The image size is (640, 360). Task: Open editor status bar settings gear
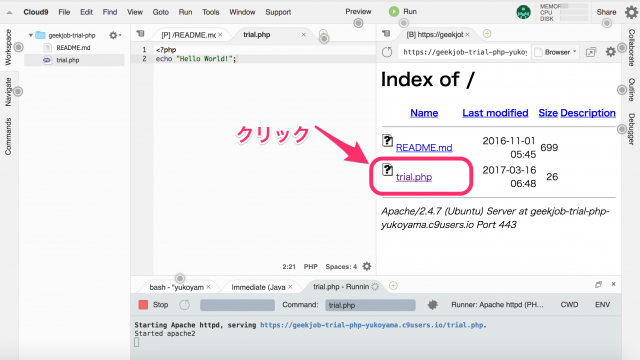[367, 267]
